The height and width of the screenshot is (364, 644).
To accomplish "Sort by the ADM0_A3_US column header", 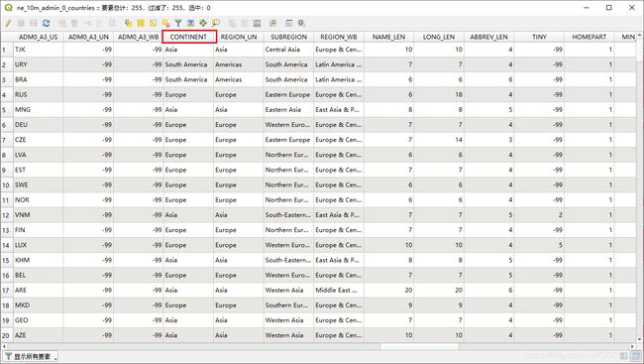I will tap(39, 37).
